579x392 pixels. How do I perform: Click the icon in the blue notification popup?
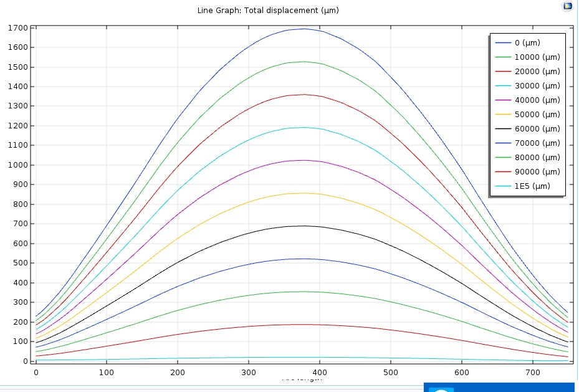point(441,390)
